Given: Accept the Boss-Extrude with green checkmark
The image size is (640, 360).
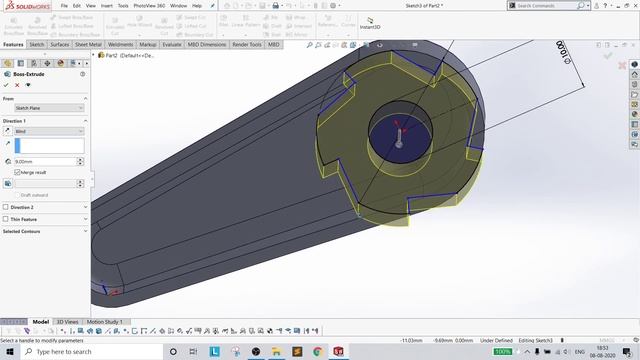Looking at the screenshot, I should 6,85.
